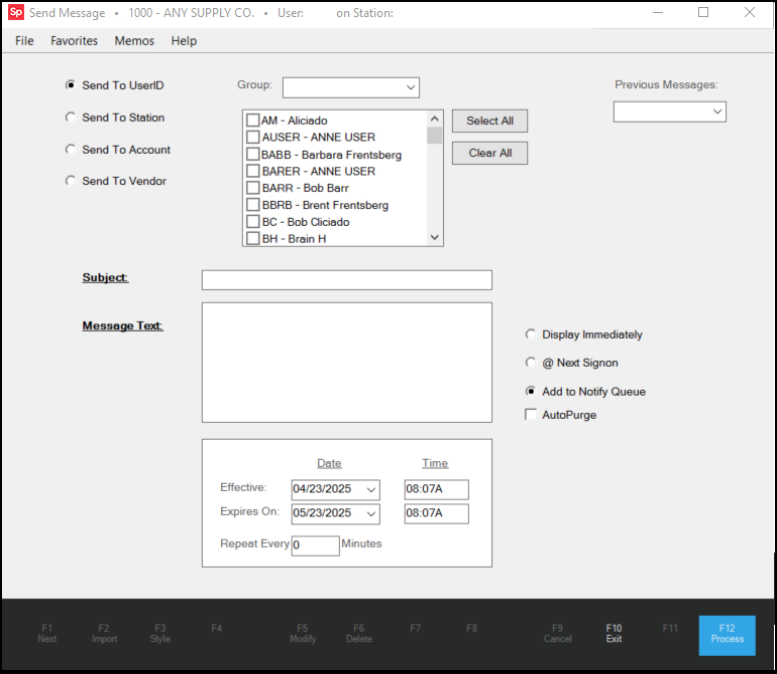The height and width of the screenshot is (674, 777).
Task: Click F9 Cancel function key
Action: pos(557,634)
